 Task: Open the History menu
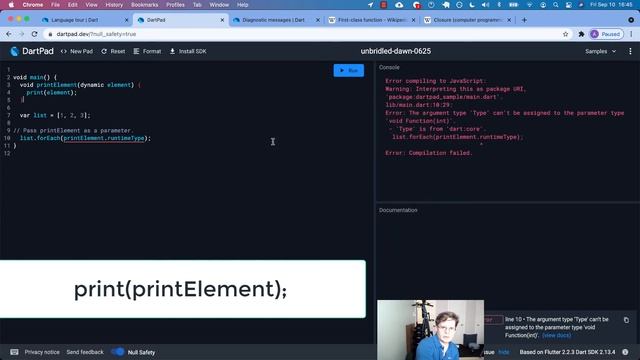click(x=114, y=5)
